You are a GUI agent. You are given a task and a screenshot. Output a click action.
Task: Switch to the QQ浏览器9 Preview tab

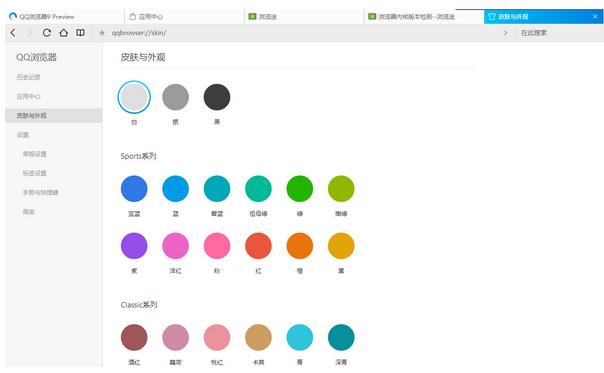click(x=47, y=17)
